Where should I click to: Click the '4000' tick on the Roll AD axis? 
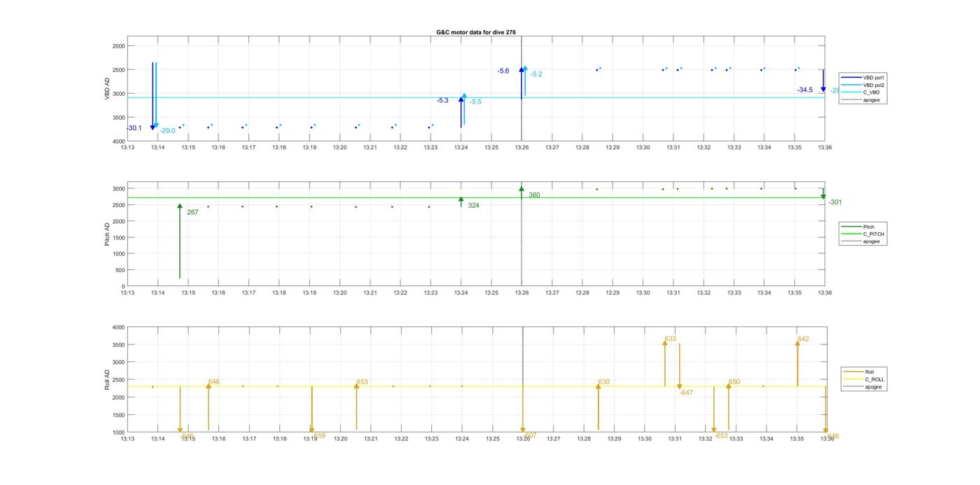(118, 328)
